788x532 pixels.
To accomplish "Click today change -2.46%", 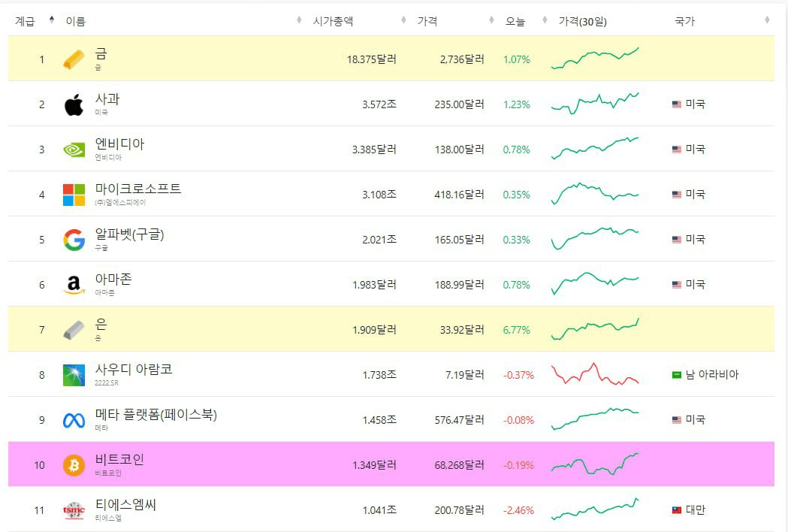I will (x=518, y=510).
